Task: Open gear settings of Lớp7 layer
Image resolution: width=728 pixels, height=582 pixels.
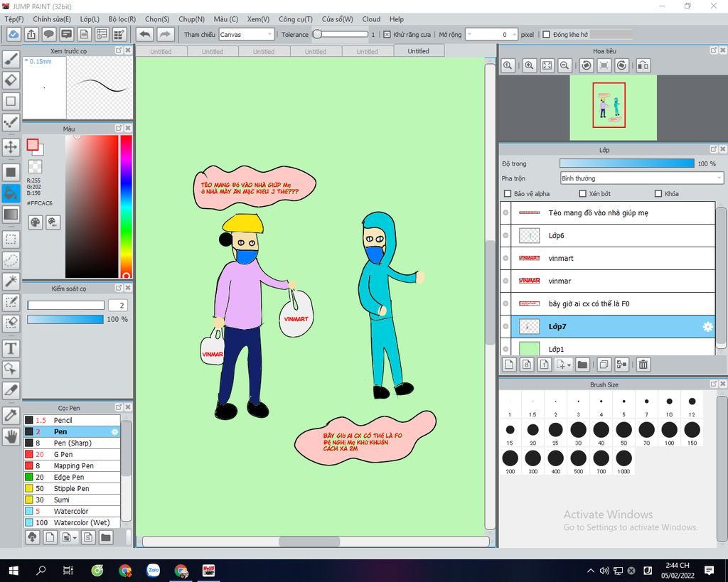Action: click(707, 327)
